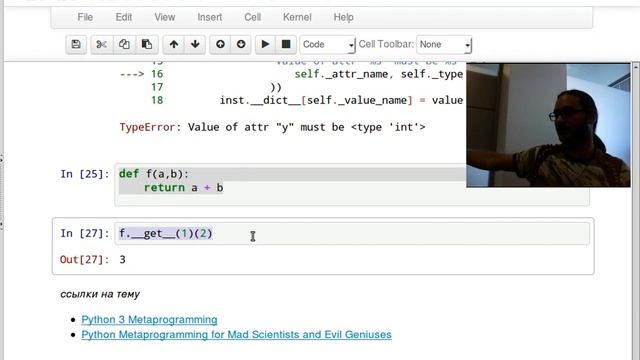Open the Help menu
Viewport: 640px width, 360px height.
click(x=343, y=17)
